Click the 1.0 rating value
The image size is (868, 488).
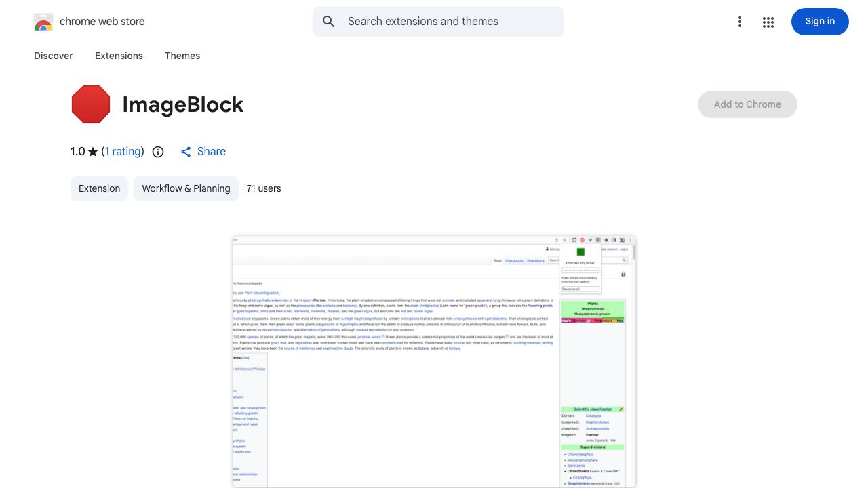pos(77,152)
